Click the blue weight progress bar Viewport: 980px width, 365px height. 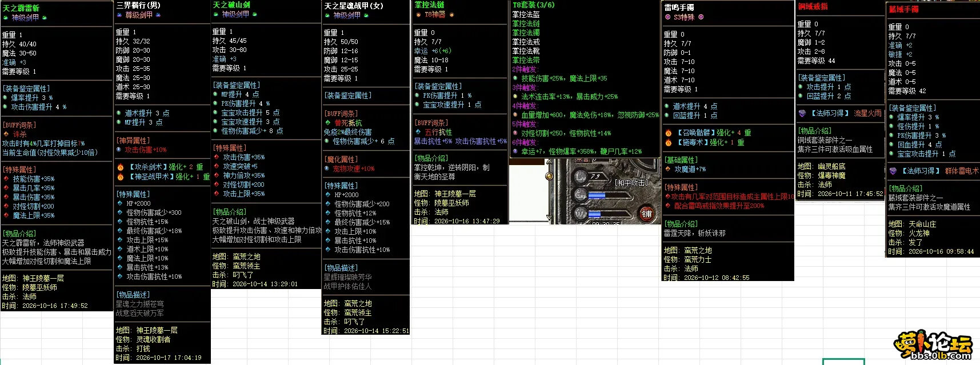click(594, 214)
